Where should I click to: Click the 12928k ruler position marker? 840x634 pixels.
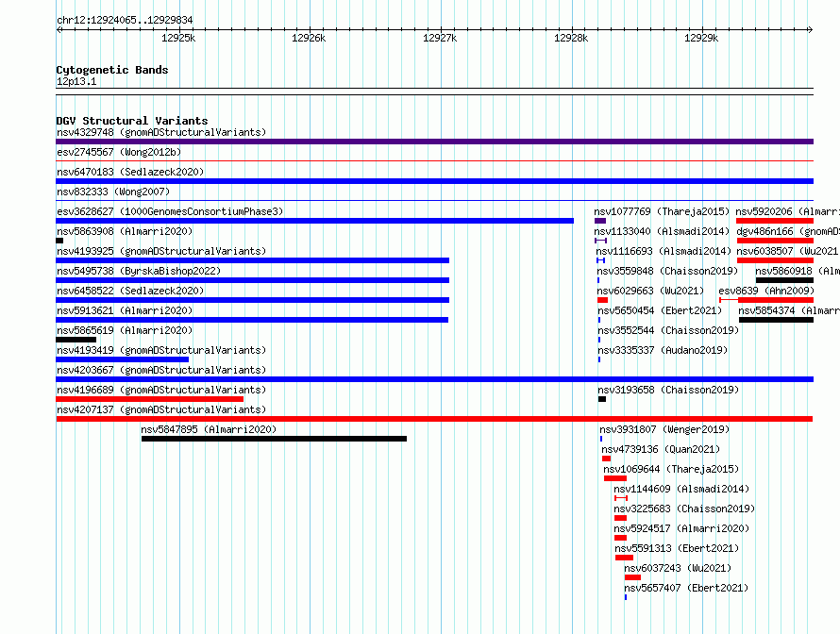pos(571,38)
